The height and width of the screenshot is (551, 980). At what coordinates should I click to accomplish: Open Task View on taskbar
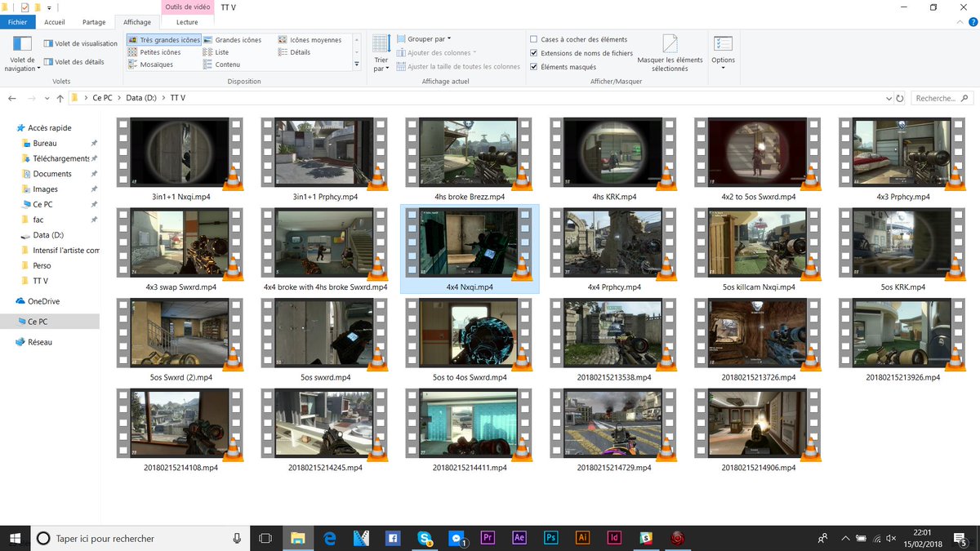(265, 538)
